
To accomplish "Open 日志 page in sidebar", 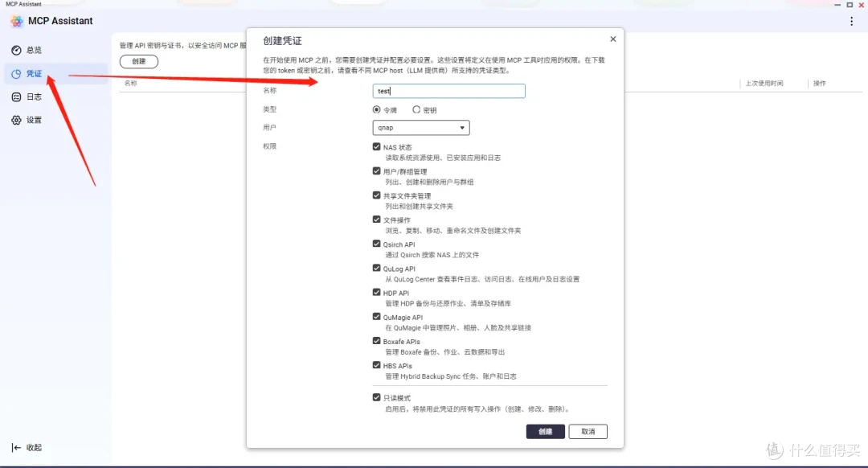I will pyautogui.click(x=34, y=97).
